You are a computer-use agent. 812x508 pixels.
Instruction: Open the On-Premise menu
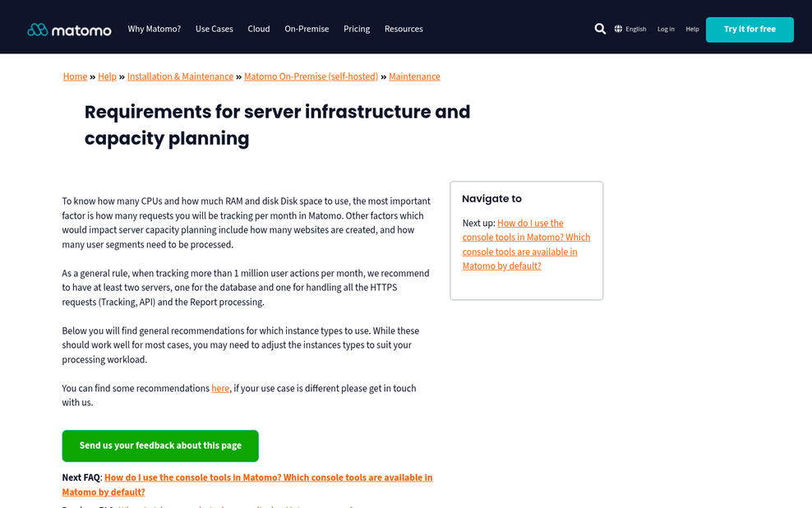[307, 29]
